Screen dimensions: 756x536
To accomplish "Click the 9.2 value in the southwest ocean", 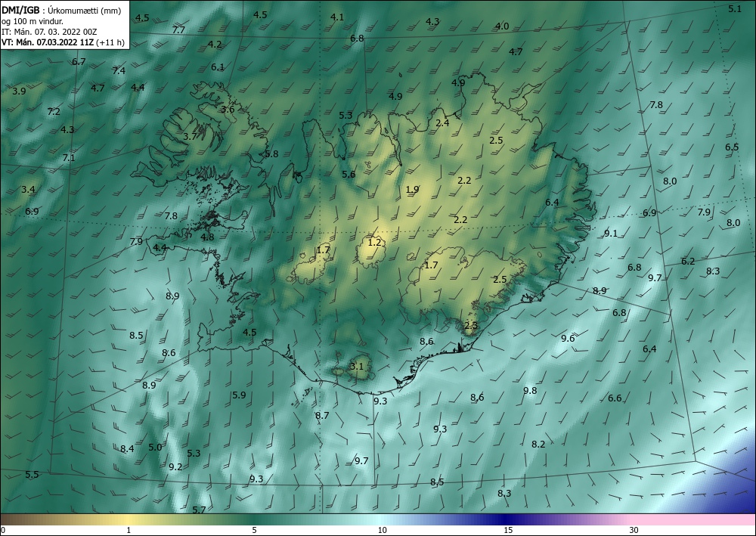I will pos(175,467).
